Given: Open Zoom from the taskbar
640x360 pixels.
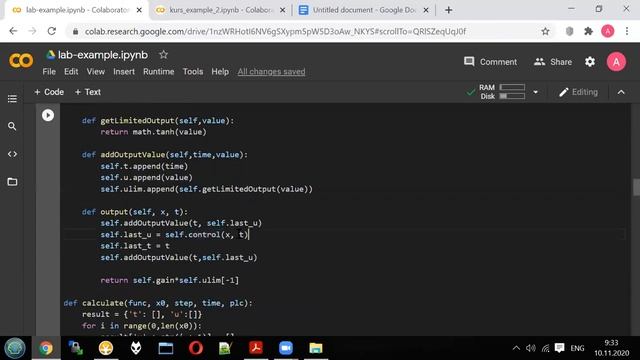Looking at the screenshot, I should pos(286,348).
